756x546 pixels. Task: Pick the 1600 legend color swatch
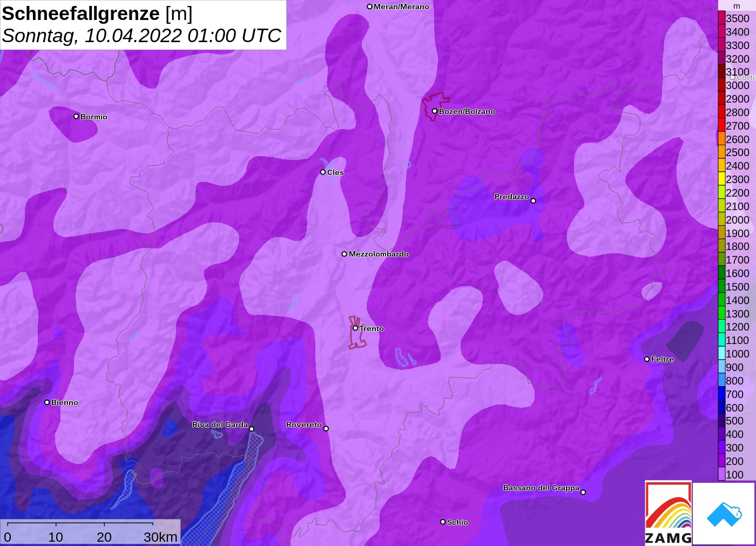[721, 273]
